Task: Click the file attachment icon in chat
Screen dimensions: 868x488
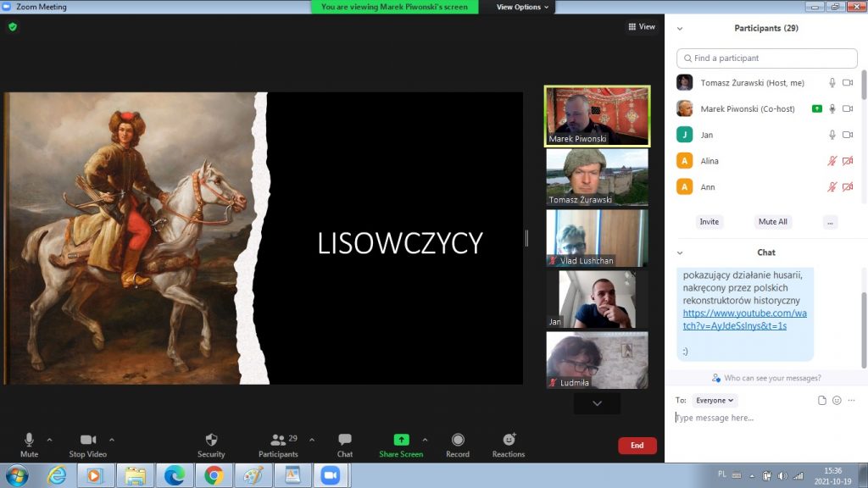Action: click(821, 400)
